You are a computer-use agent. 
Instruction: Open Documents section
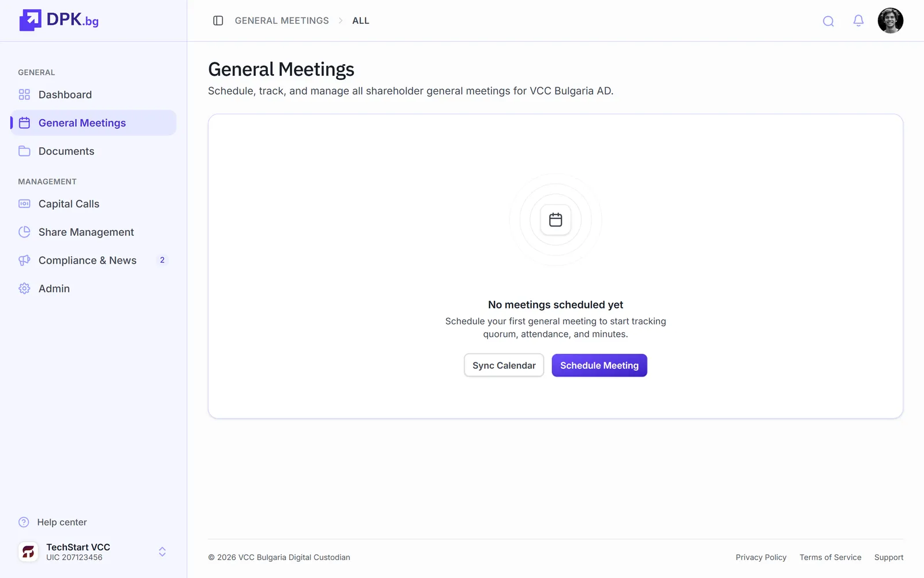[94, 151]
